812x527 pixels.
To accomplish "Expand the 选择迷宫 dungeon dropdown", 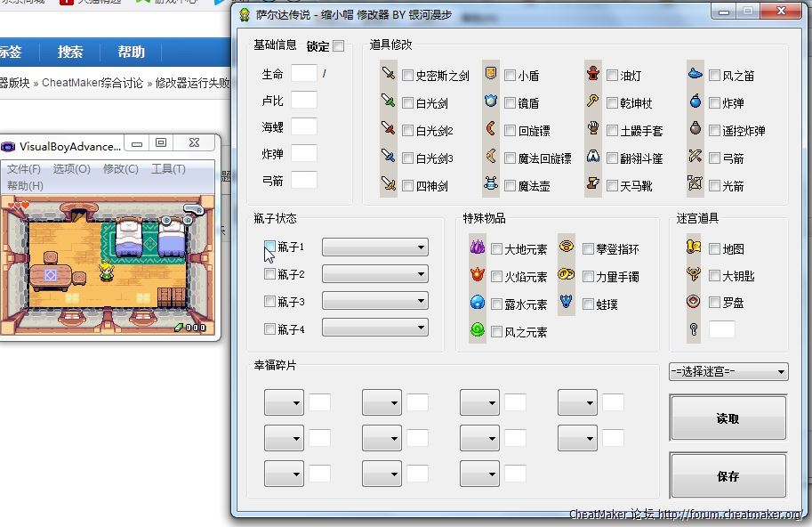I will tap(728, 371).
